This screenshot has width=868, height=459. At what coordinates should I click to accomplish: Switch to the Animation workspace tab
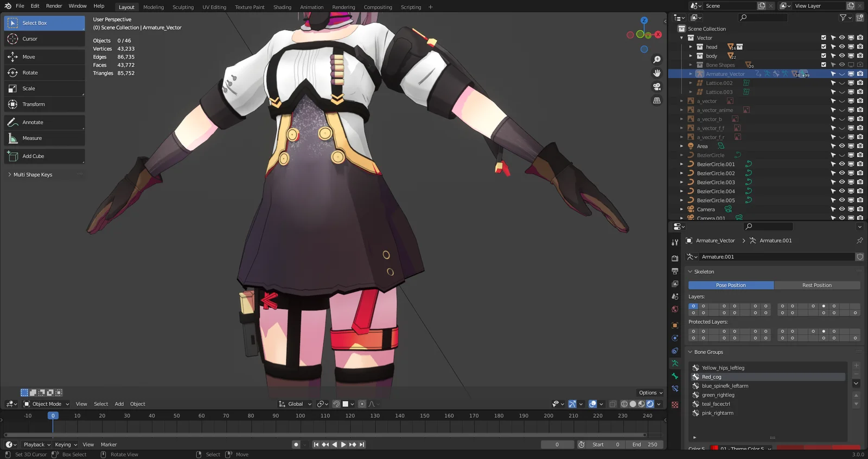(311, 7)
